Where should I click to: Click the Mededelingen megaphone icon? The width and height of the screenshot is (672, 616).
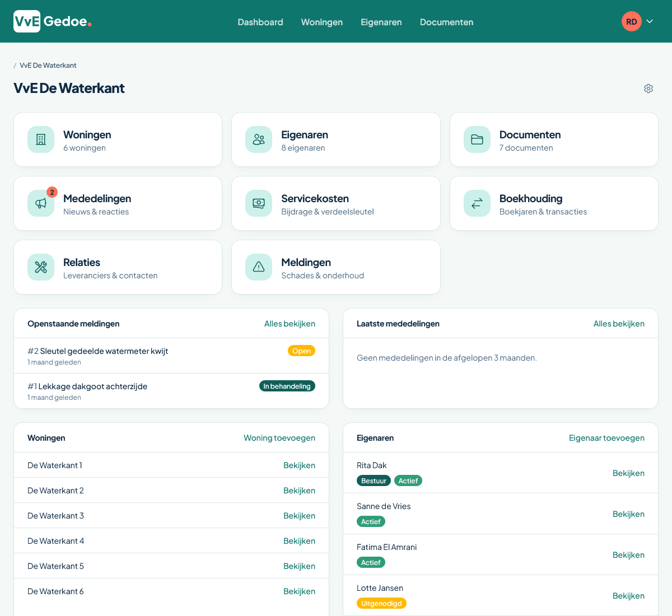(x=41, y=203)
